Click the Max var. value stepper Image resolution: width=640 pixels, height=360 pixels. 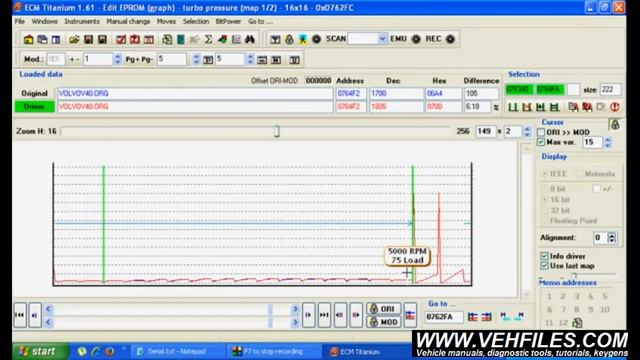pos(608,142)
